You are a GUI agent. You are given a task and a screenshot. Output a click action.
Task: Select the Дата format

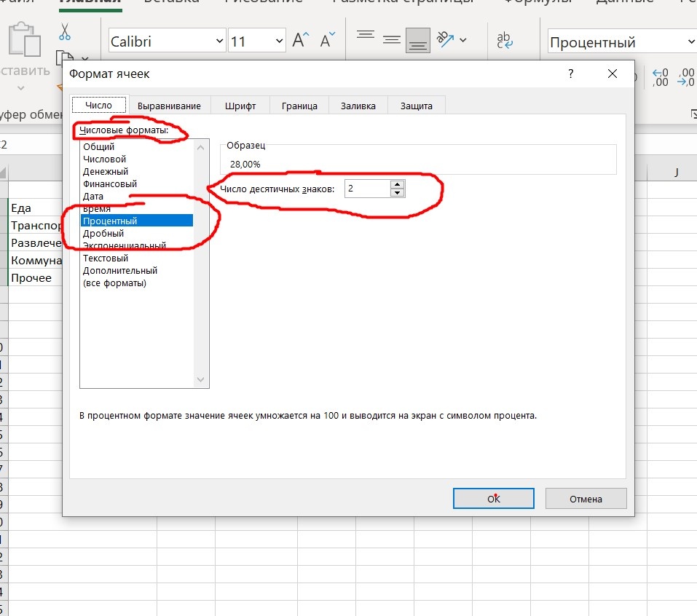[x=137, y=197]
